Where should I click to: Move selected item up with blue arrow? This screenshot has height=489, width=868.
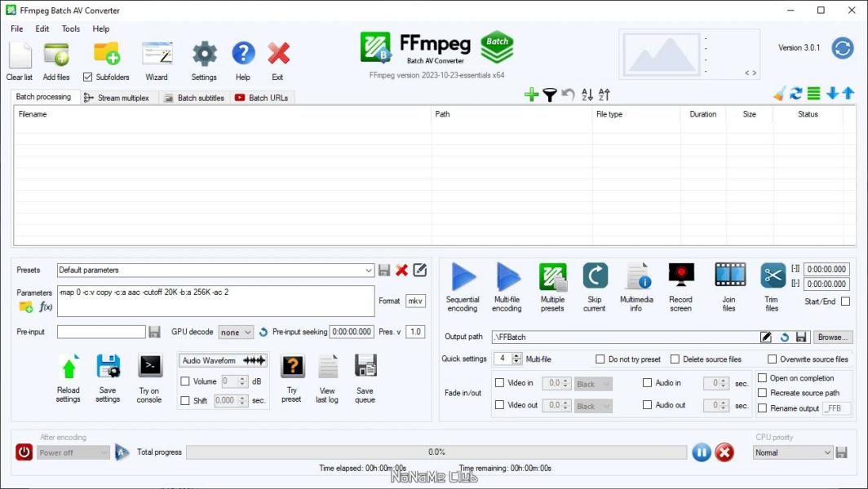pyautogui.click(x=848, y=94)
